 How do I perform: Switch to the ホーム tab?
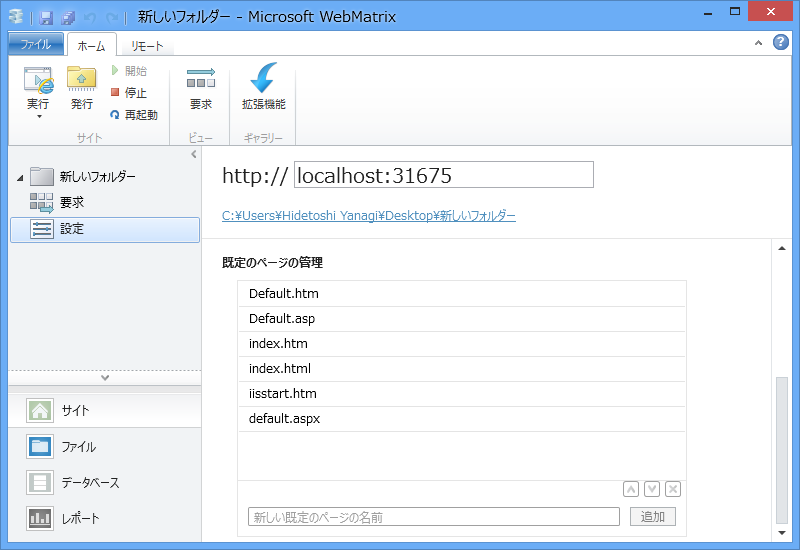(91, 46)
